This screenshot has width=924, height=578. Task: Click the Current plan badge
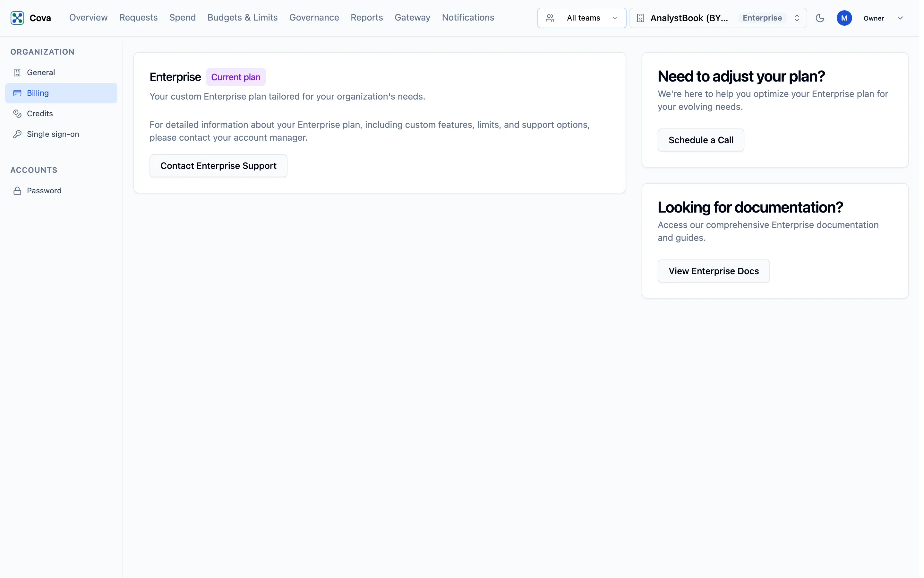pyautogui.click(x=235, y=77)
